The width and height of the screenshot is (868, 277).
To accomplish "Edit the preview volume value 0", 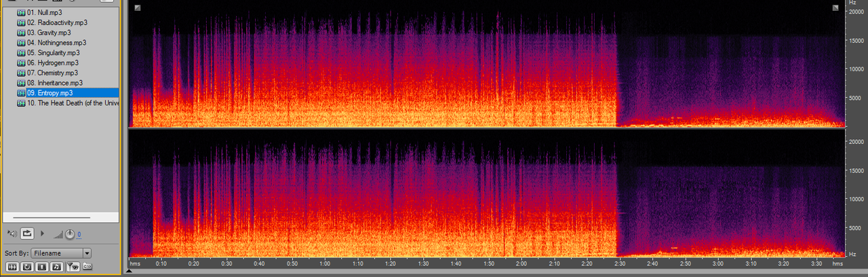I will (79, 235).
